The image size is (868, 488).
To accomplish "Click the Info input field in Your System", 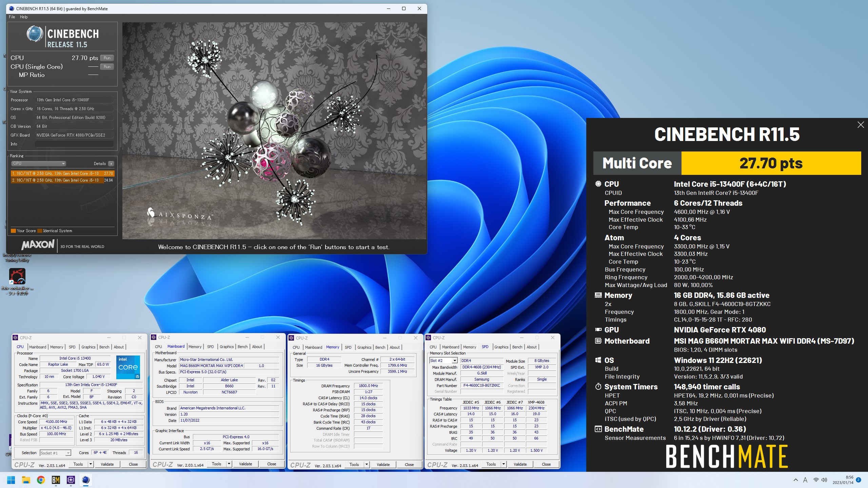I will click(74, 144).
